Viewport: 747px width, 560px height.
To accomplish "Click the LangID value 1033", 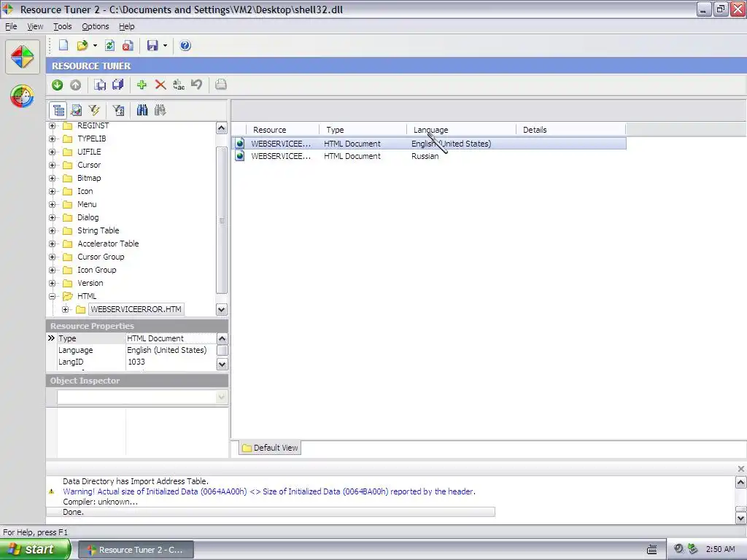I will [136, 362].
